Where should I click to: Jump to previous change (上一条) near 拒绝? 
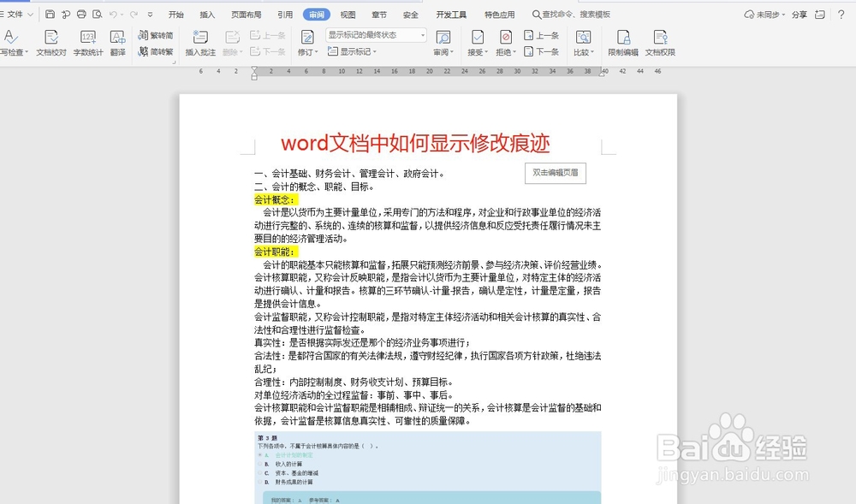[541, 35]
